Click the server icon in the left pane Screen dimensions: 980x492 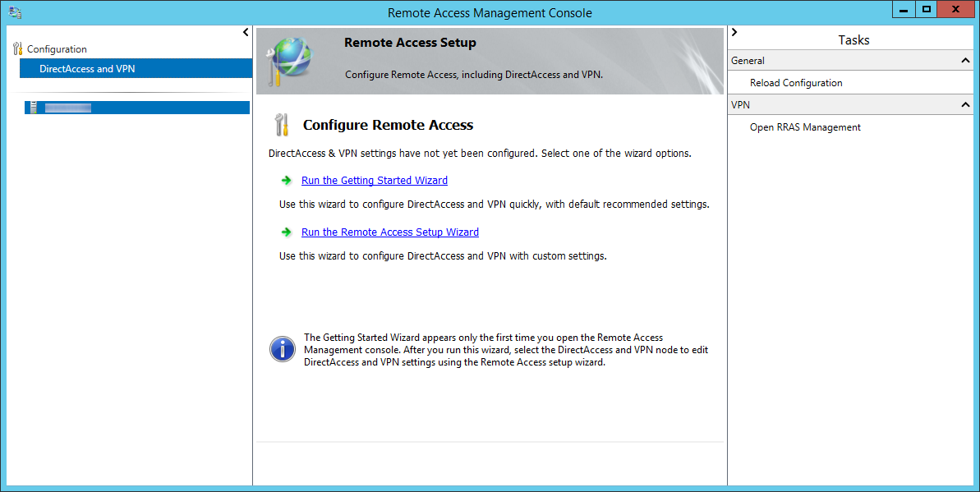tap(34, 108)
